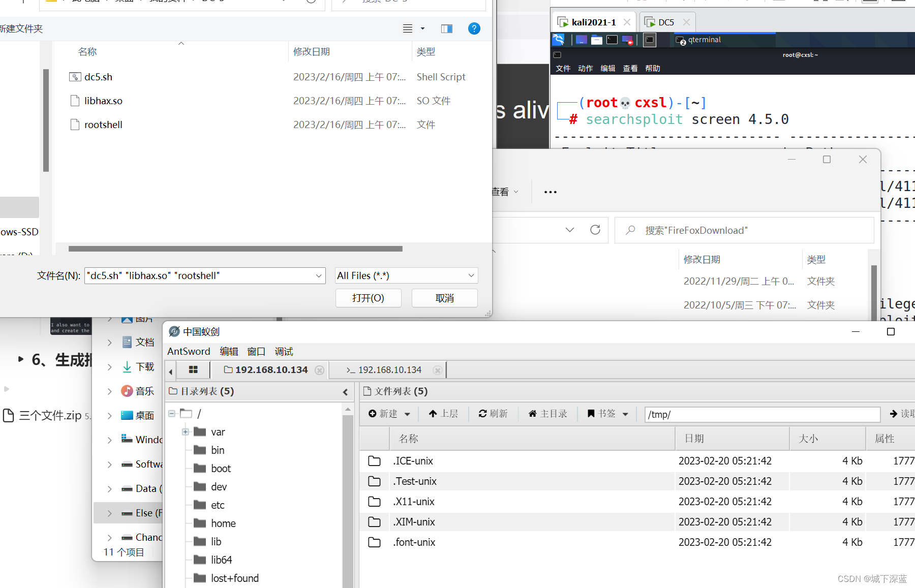This screenshot has width=915, height=588.
Task: Select the dc5.sh file in the dialog
Action: (98, 77)
